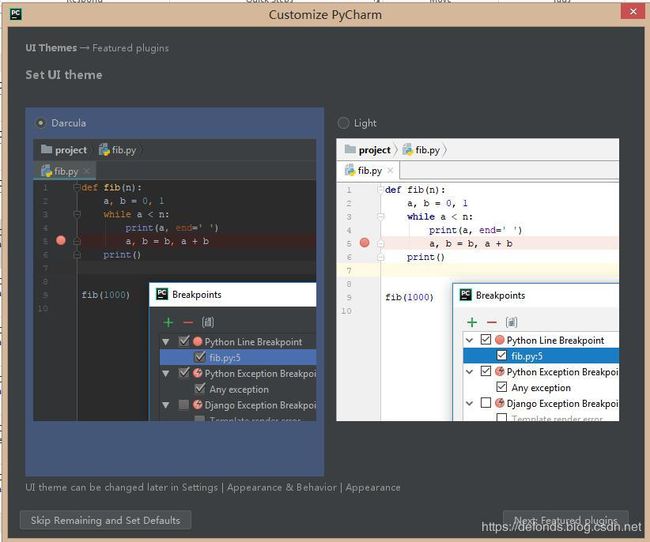The width and height of the screenshot is (650, 542).
Task: Click fib.py breadcrumb file icon in Light preview
Action: [408, 149]
